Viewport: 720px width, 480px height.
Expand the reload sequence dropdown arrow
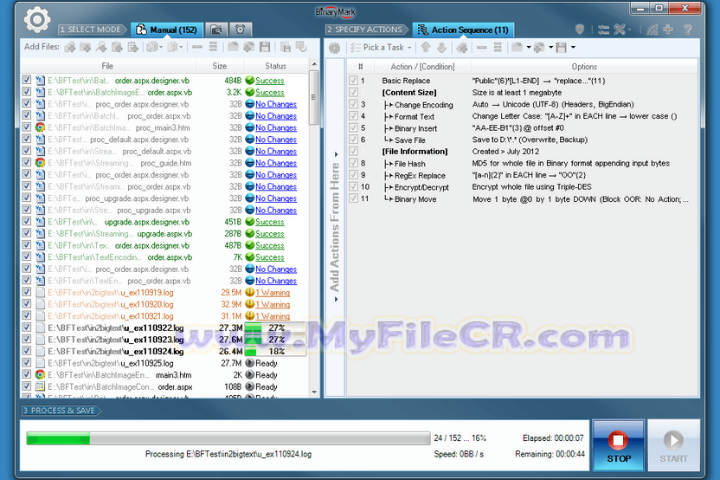[x=551, y=47]
